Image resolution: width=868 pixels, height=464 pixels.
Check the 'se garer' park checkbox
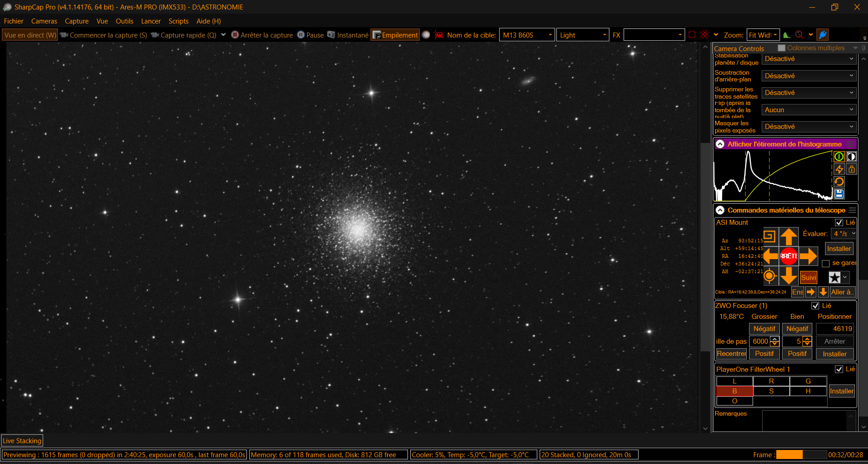pos(826,263)
